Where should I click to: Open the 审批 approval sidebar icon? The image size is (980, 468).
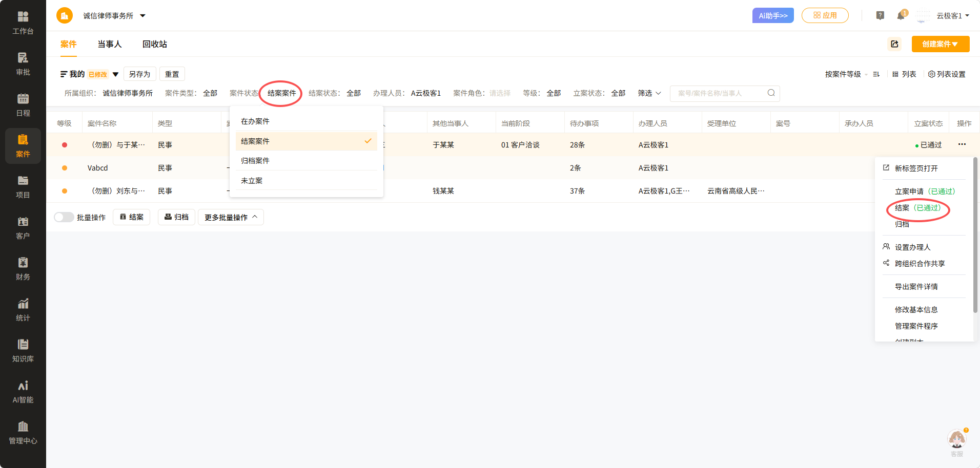pos(23,64)
